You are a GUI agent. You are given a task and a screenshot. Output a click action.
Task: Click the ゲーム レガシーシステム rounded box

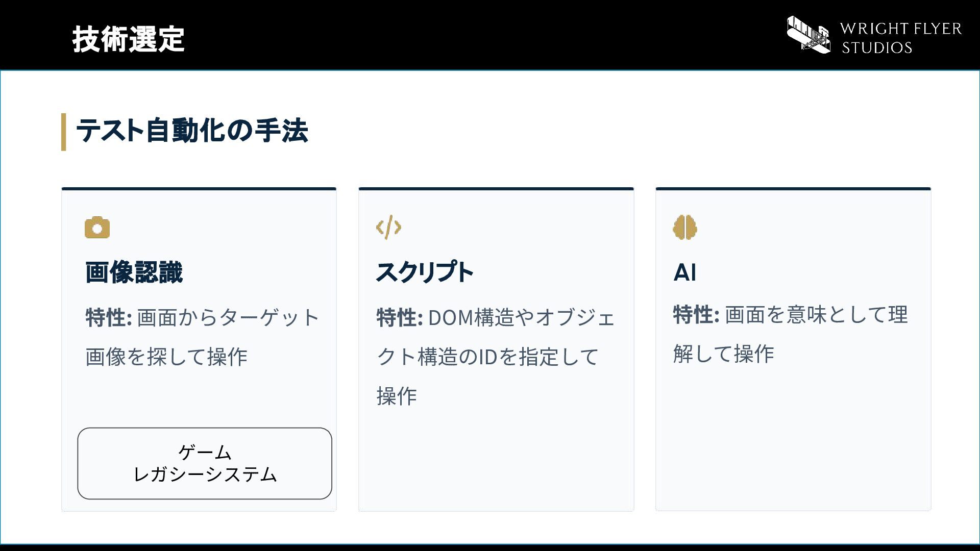205,463
